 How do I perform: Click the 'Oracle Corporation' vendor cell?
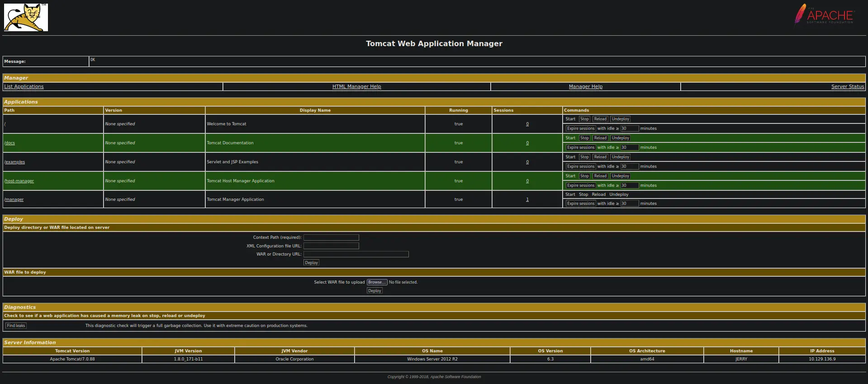point(294,359)
